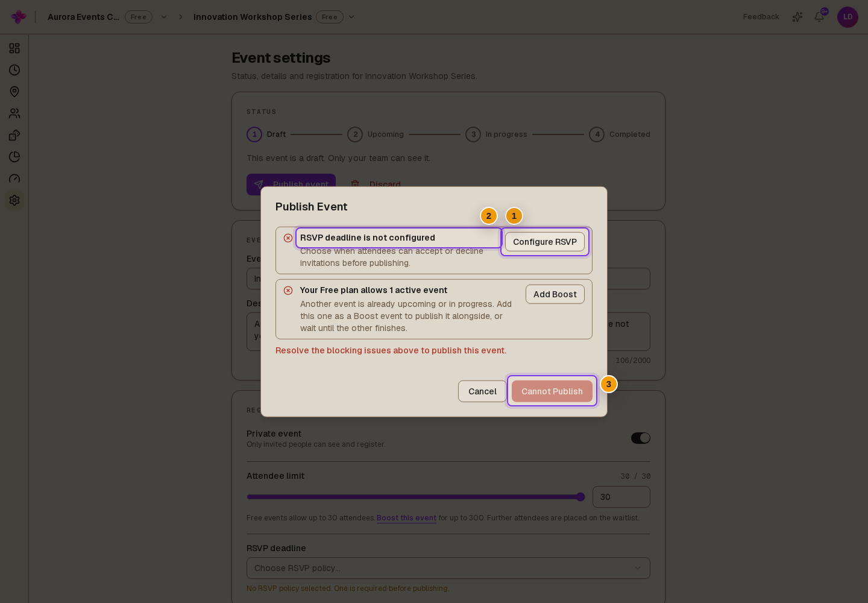The height and width of the screenshot is (603, 868).
Task: Expand the Aurora Events organization switcher
Action: (x=164, y=17)
